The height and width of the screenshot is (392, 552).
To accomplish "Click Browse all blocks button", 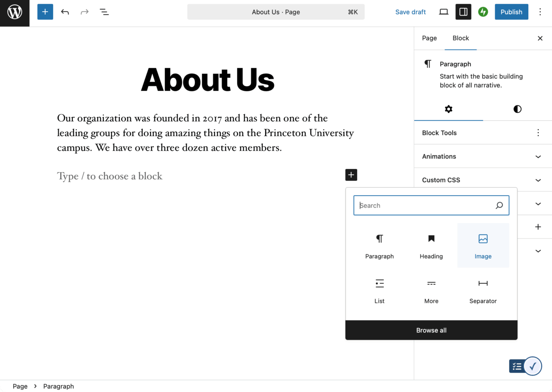I will (x=431, y=330).
